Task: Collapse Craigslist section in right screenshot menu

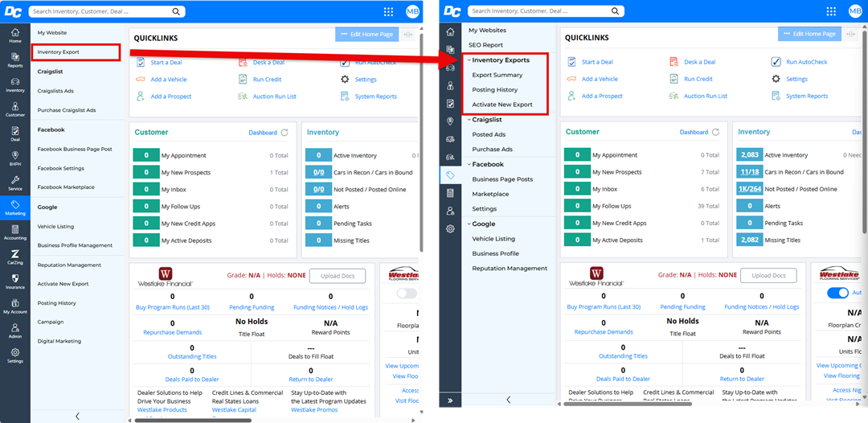Action: pyautogui.click(x=469, y=120)
